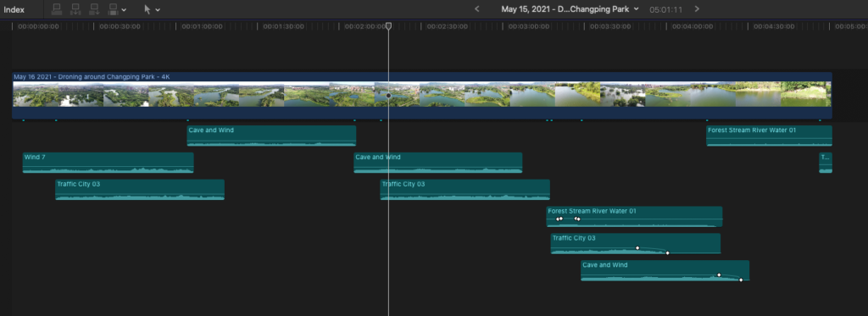Select the Wind 7 audio clip
868x316 pixels.
pyautogui.click(x=108, y=163)
